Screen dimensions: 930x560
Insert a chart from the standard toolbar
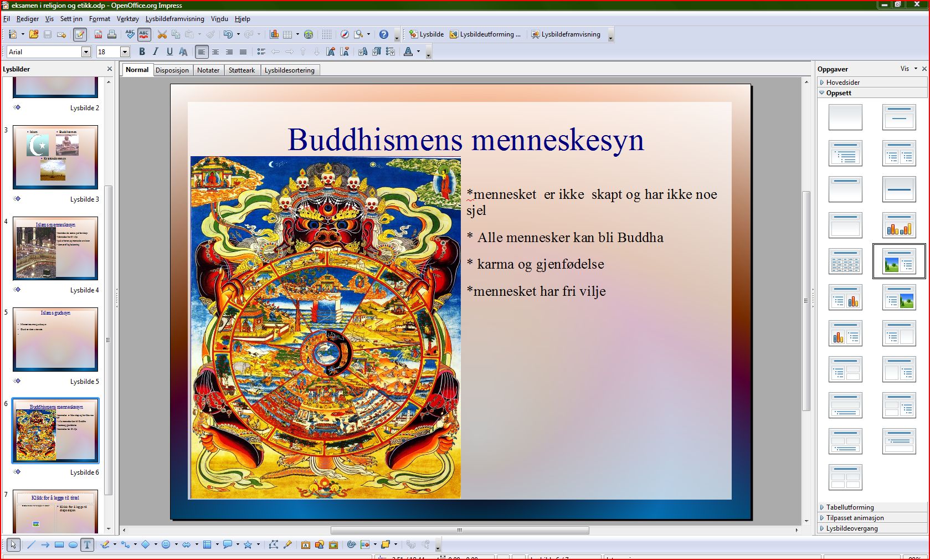(274, 34)
